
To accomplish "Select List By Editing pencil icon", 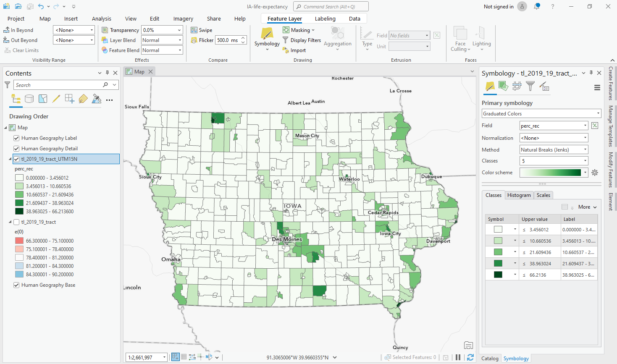I will 56,99.
